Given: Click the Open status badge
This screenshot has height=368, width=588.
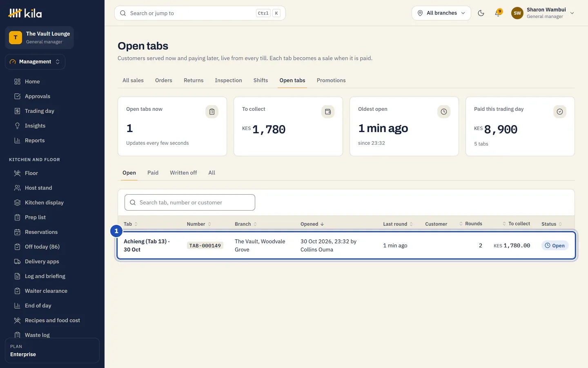Looking at the screenshot, I should [x=555, y=246].
